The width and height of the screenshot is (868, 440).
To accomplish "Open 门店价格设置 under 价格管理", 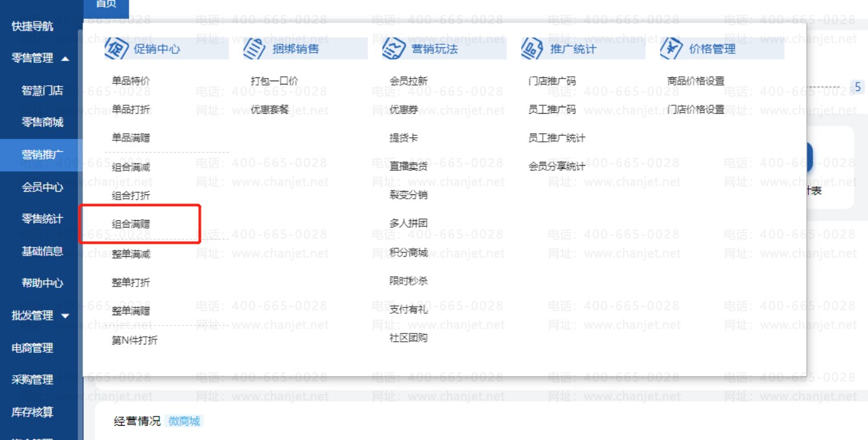I will 696,109.
